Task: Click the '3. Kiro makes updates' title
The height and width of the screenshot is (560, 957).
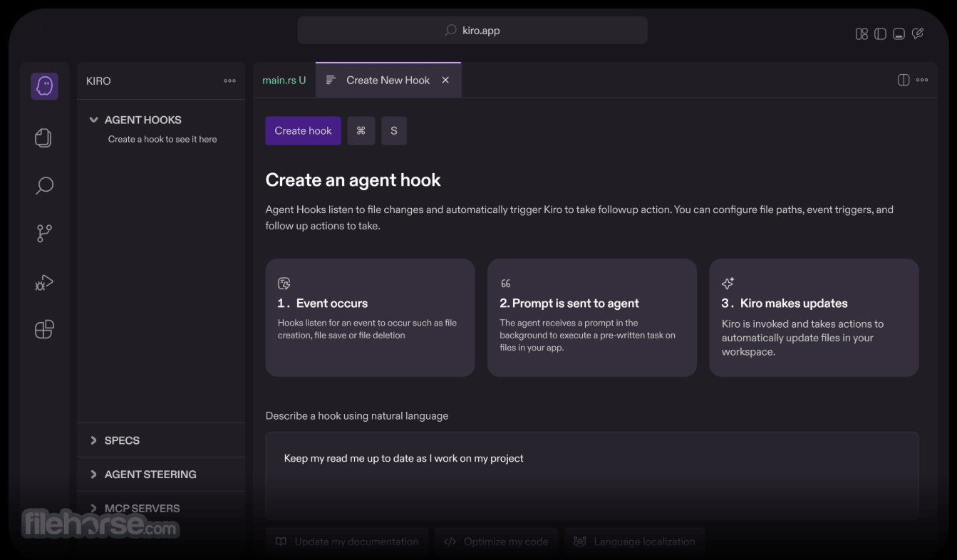Action: [x=785, y=304]
